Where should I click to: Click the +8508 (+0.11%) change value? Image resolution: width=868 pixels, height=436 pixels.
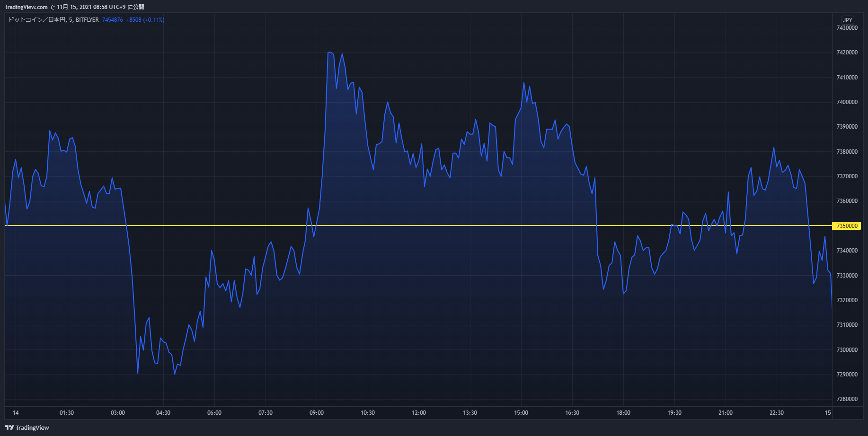click(145, 20)
